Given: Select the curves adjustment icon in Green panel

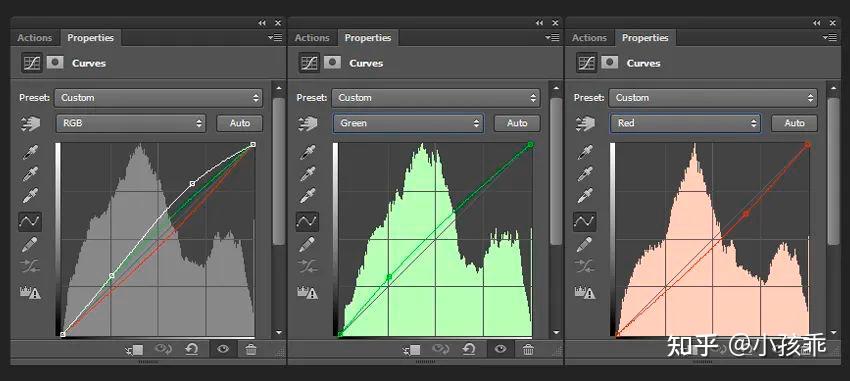Looking at the screenshot, I should tap(309, 63).
